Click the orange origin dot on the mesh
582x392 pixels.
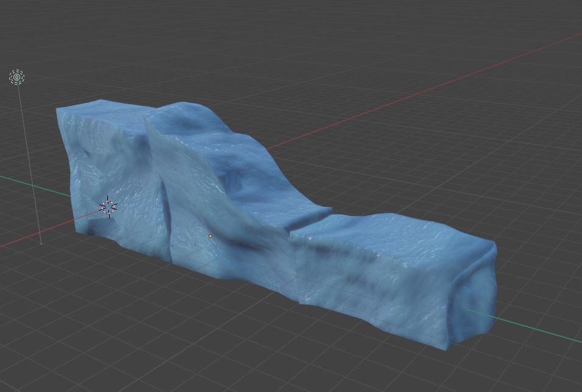(x=210, y=236)
